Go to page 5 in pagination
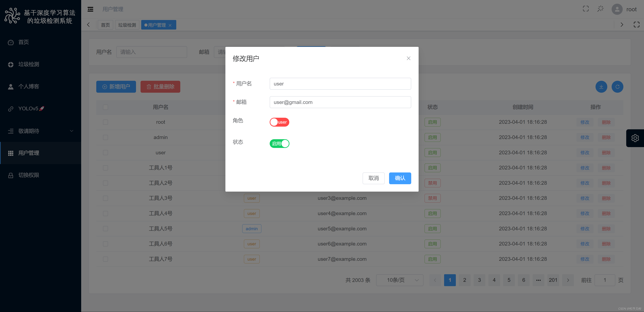Screen dimensions: 644x312 click(x=509, y=280)
